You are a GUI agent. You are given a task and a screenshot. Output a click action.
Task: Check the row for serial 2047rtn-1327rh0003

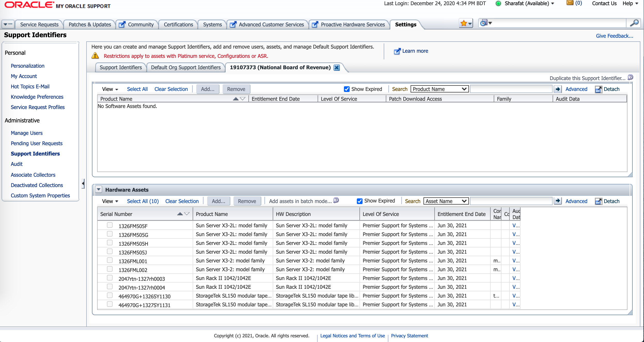(x=110, y=278)
